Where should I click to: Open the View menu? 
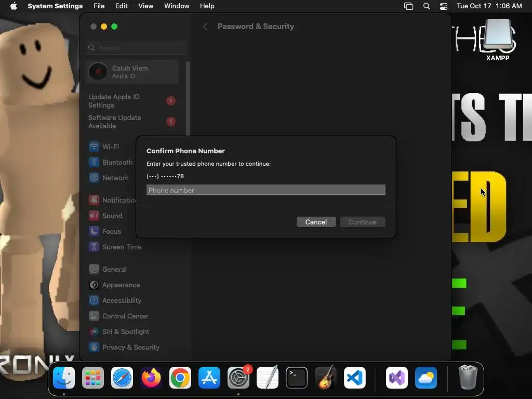[146, 6]
